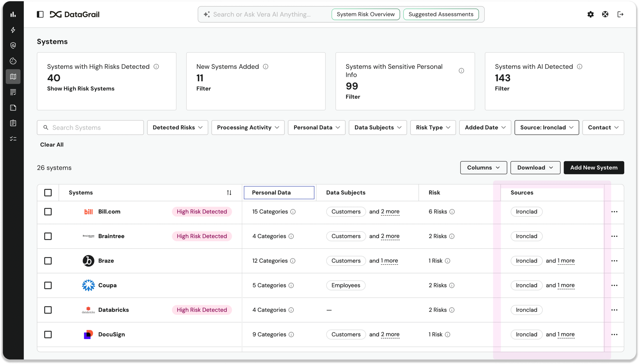This screenshot has width=639, height=364.
Task: Select the Bill.com row checkbox
Action: (48, 212)
